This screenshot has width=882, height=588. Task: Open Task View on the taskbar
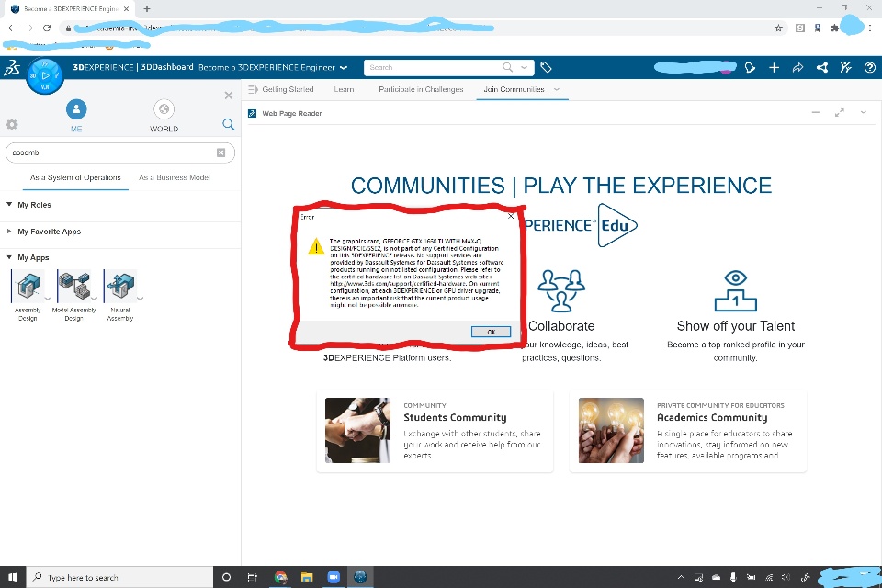click(253, 577)
